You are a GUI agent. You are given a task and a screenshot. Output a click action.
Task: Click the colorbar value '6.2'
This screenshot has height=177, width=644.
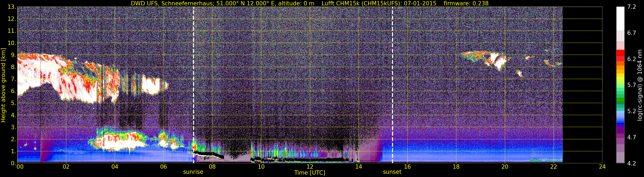[x=632, y=59]
